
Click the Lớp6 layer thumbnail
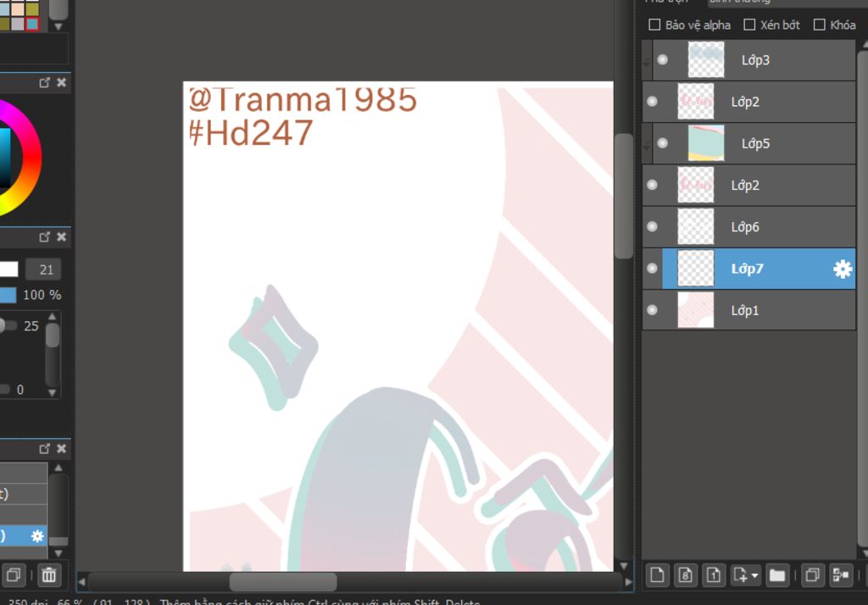click(x=696, y=226)
